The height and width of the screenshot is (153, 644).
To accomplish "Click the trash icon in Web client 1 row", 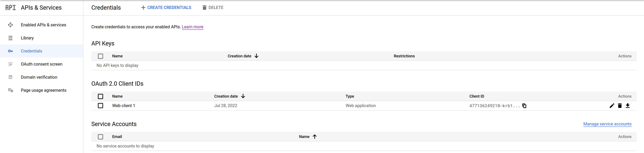I will coord(620,106).
